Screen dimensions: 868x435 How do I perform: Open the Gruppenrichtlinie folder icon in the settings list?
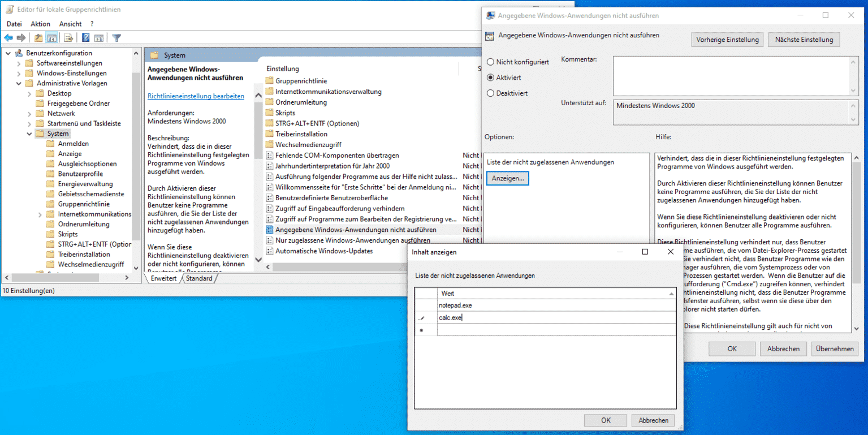pyautogui.click(x=270, y=80)
